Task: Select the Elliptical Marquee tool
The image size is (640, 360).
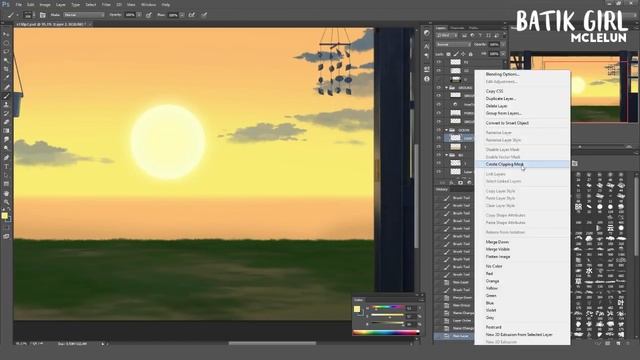Action: (6, 43)
